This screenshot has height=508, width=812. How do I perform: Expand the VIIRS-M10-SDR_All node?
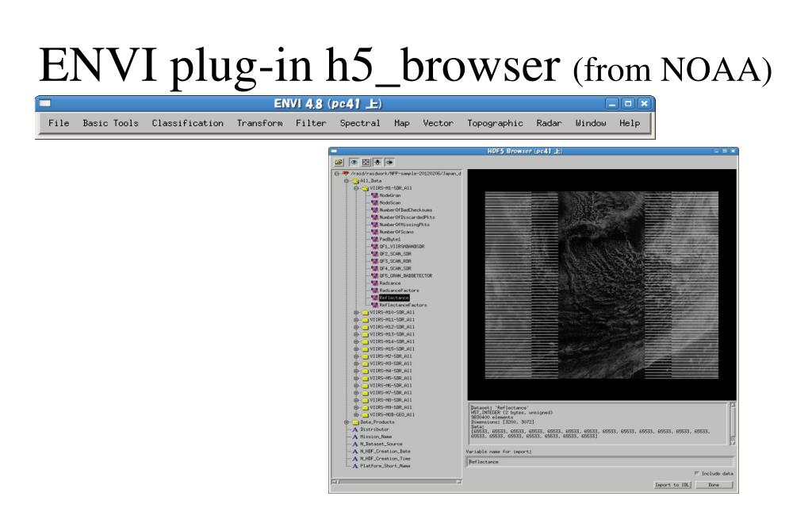pyautogui.click(x=356, y=313)
